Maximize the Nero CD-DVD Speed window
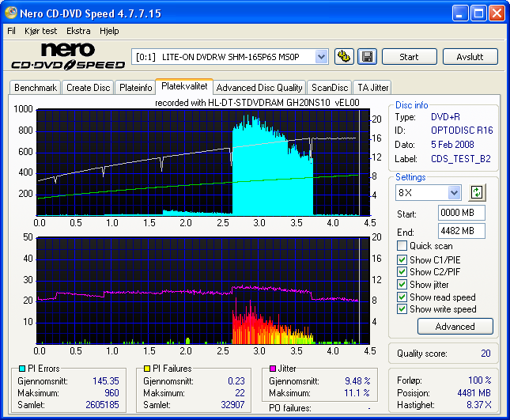The width and height of the screenshot is (510, 420). click(x=478, y=13)
